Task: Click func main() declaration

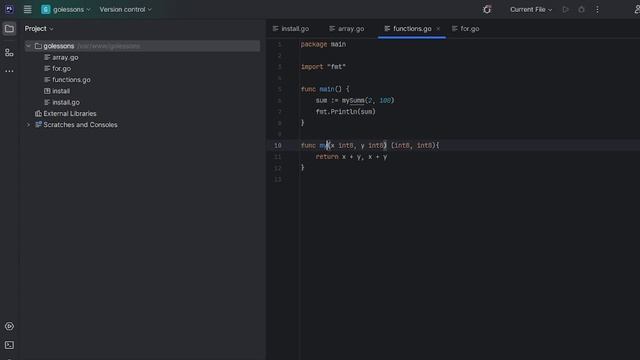Action: 325,89
